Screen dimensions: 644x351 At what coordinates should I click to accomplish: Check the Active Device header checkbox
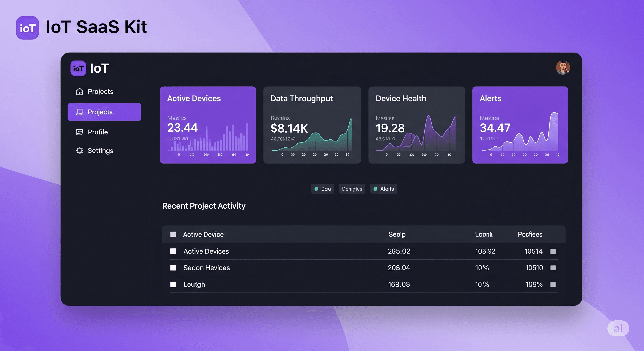tap(173, 234)
